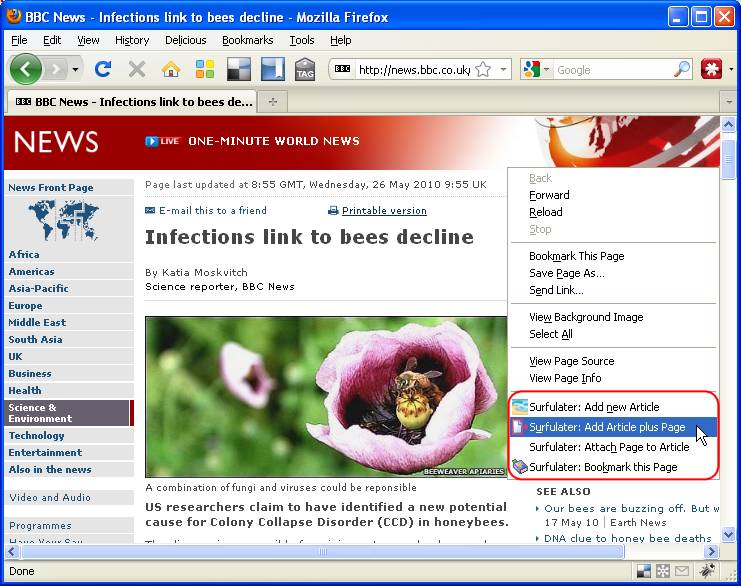The width and height of the screenshot is (741, 586).
Task: Click the grey Stop loading X icon
Action: [137, 69]
